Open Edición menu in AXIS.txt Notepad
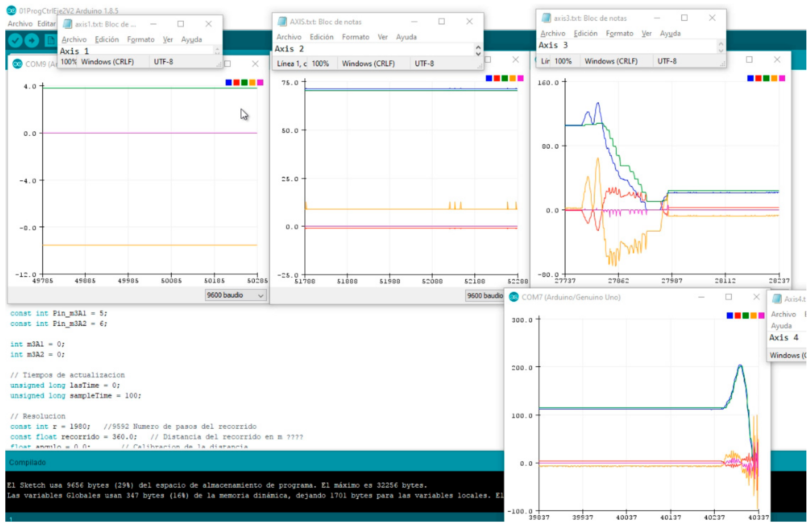The height and width of the screenshot is (526, 812). (x=321, y=37)
